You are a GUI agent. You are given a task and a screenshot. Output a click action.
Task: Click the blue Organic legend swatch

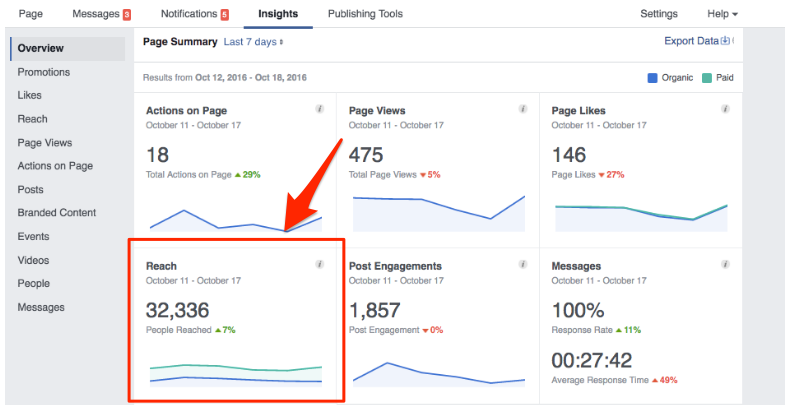653,77
